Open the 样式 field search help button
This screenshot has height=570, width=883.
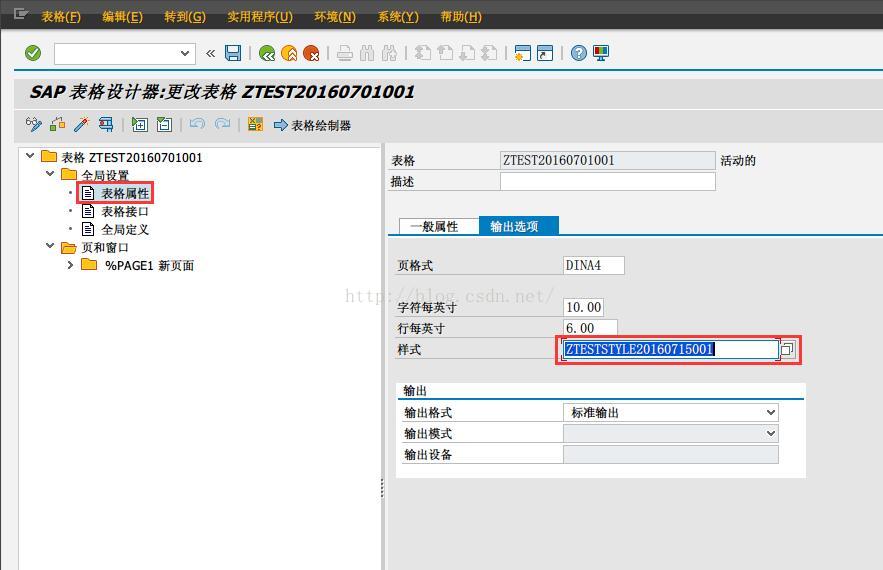point(788,349)
